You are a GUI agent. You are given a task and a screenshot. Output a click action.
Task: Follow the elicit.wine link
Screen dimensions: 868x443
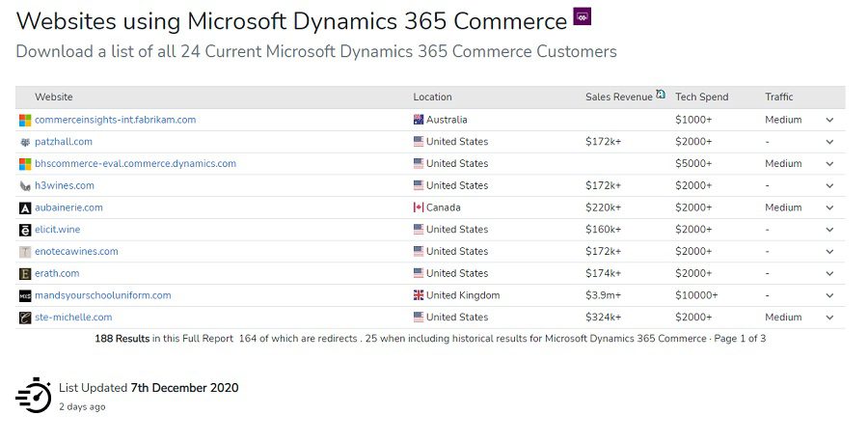(58, 230)
